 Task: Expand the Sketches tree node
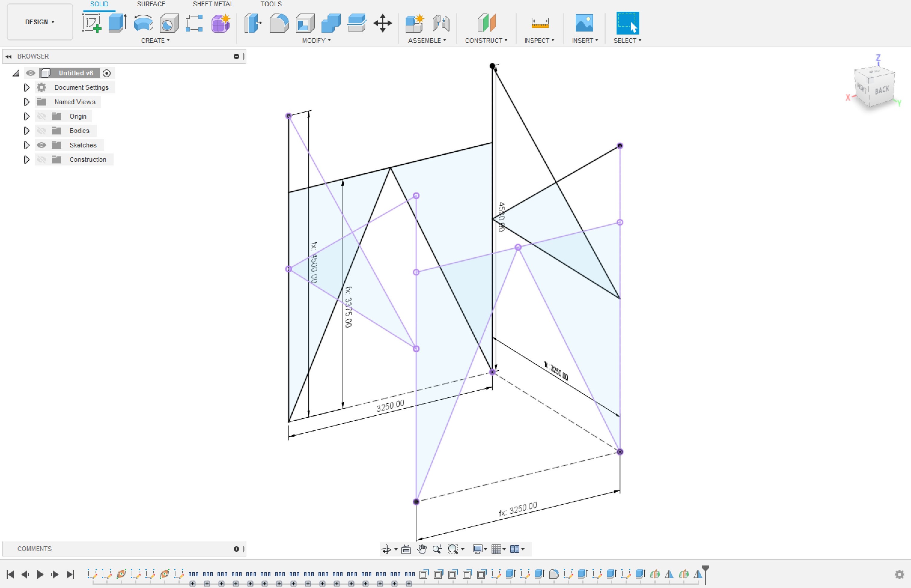tap(26, 145)
